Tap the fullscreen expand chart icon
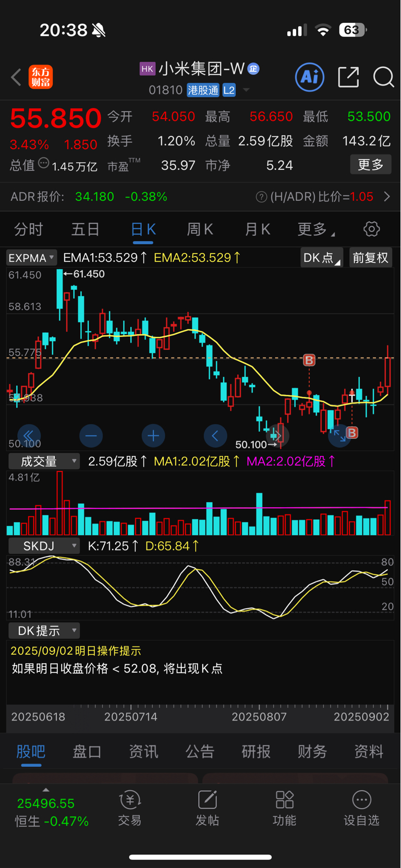This screenshot has width=401, height=868. pyautogui.click(x=339, y=436)
